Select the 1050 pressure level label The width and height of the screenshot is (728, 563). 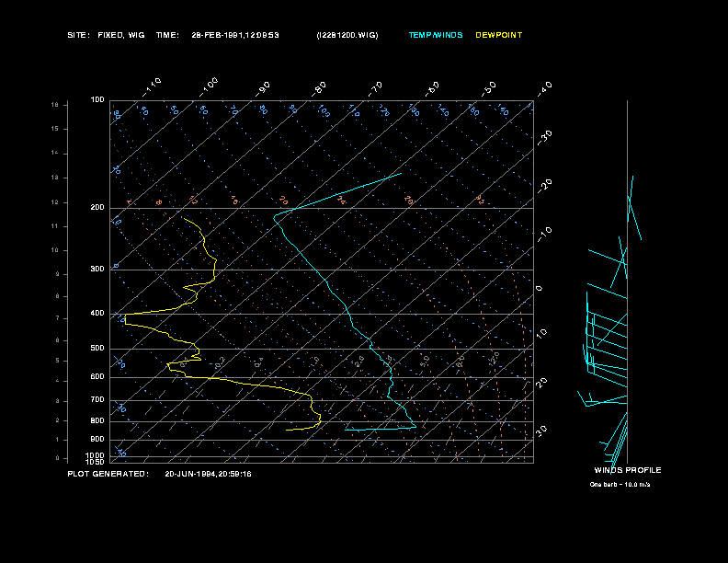tap(96, 462)
